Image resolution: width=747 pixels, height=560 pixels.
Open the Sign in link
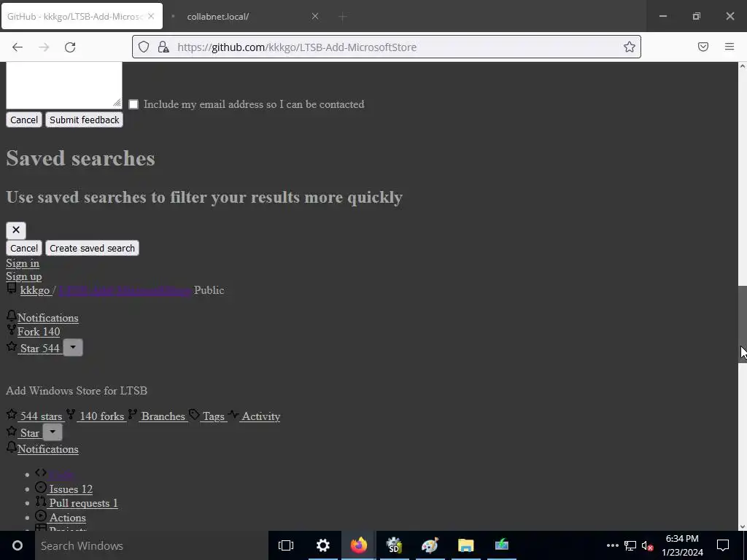point(23,263)
